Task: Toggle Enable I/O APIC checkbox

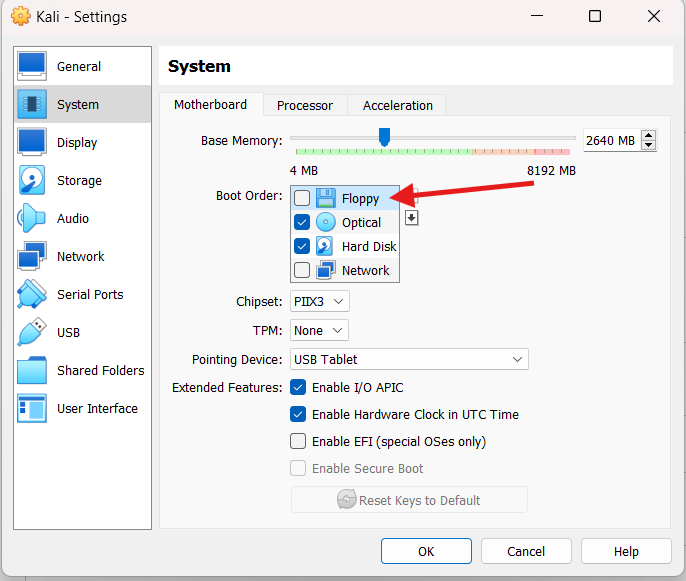Action: [x=298, y=387]
